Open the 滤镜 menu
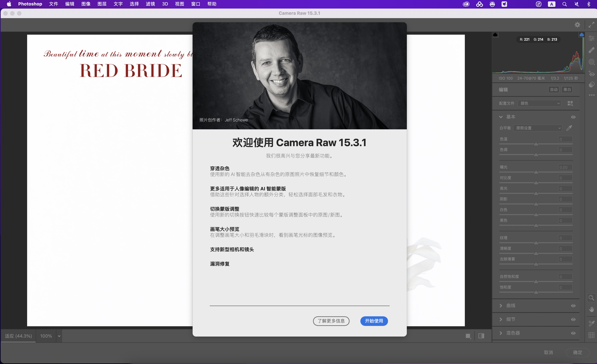The image size is (597, 364). [x=150, y=4]
